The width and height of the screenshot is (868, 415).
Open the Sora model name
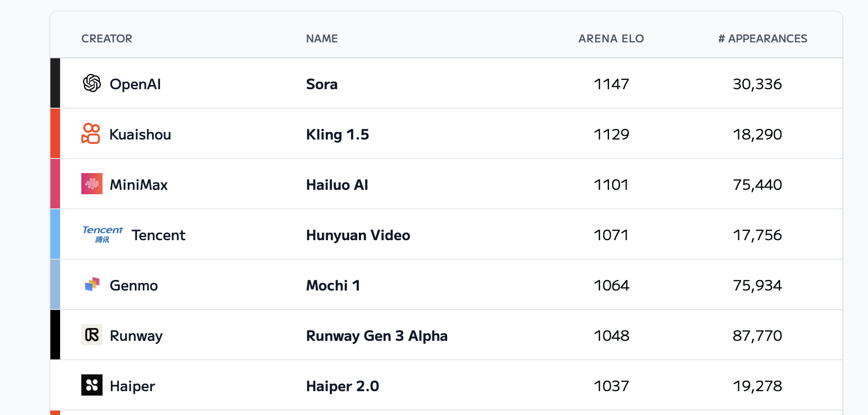click(322, 84)
